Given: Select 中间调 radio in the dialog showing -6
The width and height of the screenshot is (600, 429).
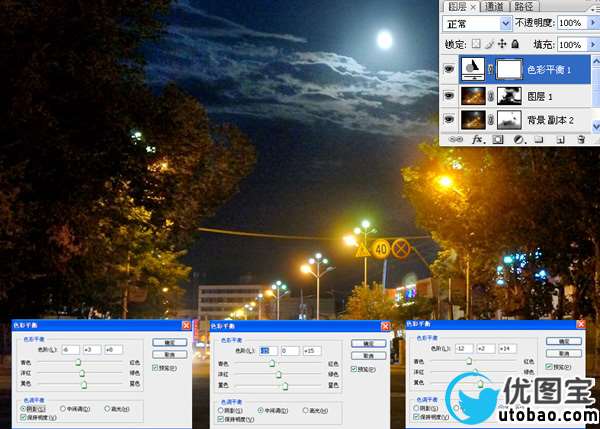Looking at the screenshot, I should pyautogui.click(x=63, y=409).
